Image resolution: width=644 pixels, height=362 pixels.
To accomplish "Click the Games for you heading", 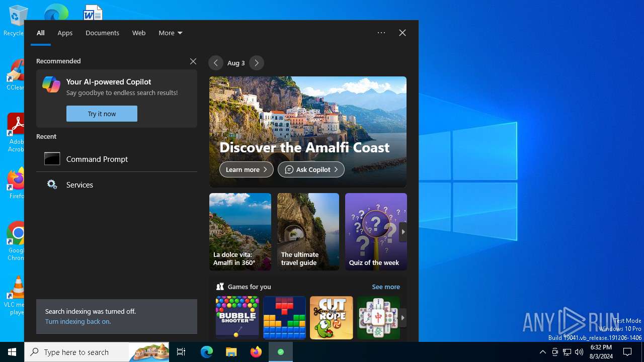I will (x=250, y=287).
